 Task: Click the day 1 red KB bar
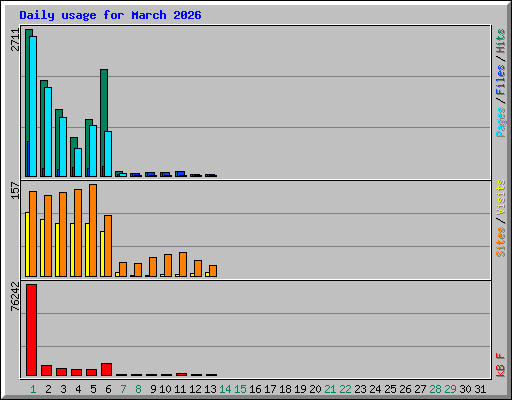(31, 330)
